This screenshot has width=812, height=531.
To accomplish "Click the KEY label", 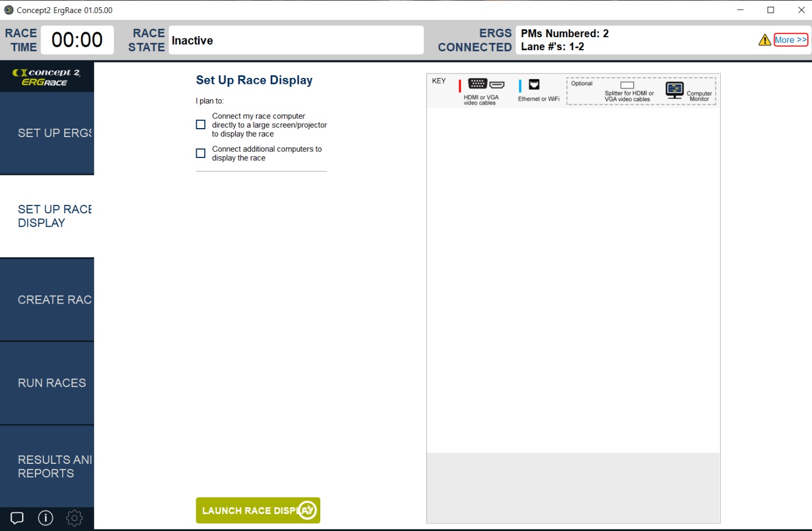I will [x=439, y=81].
